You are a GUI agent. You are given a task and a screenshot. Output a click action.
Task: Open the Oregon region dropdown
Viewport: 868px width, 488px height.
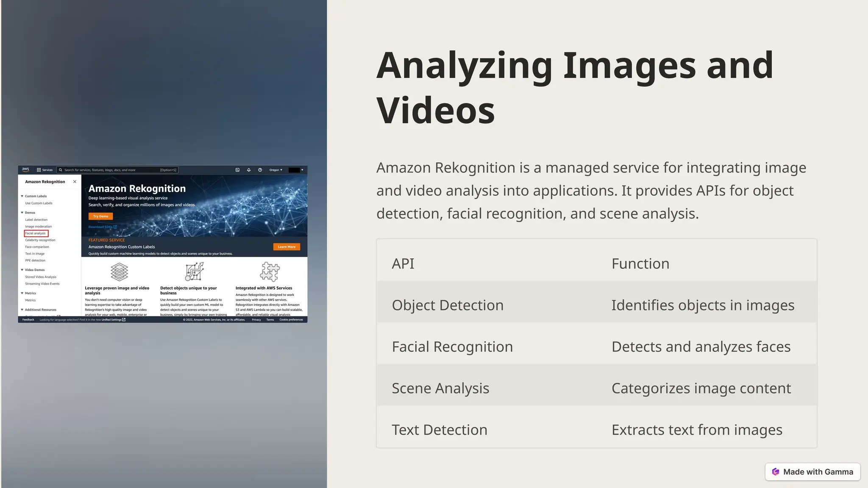pyautogui.click(x=275, y=170)
